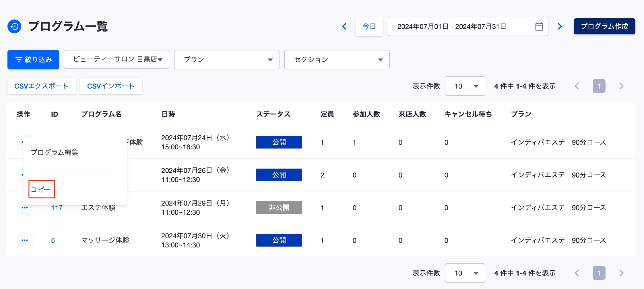The image size is (644, 289).
Task: Open program ID 5 link
Action: pos(53,240)
